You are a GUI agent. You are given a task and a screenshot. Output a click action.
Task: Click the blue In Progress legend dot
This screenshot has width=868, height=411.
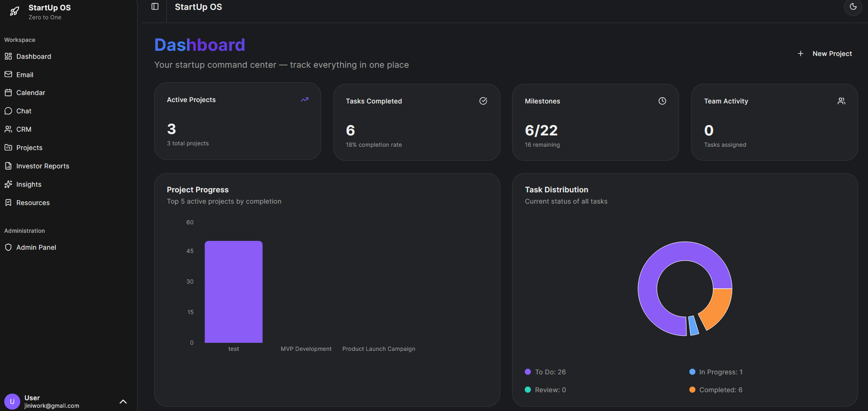692,372
